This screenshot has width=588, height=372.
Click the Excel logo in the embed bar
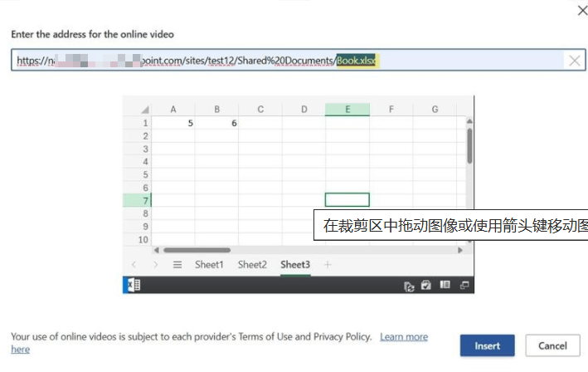134,285
